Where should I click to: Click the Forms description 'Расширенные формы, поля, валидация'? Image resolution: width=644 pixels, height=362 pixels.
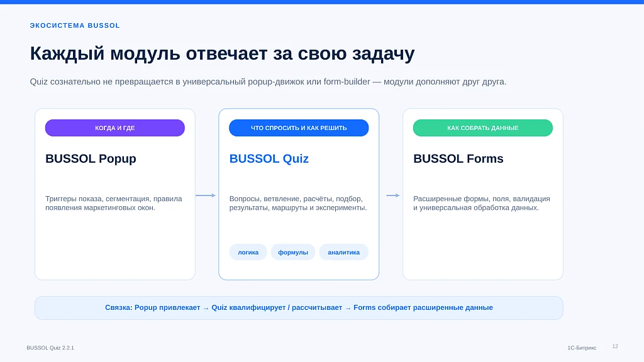[x=481, y=203]
